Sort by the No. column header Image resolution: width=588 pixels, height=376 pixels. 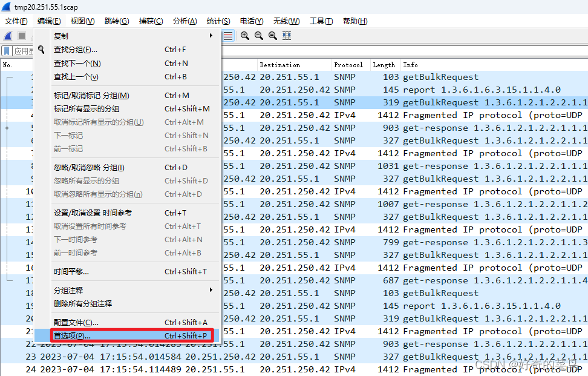click(16, 65)
